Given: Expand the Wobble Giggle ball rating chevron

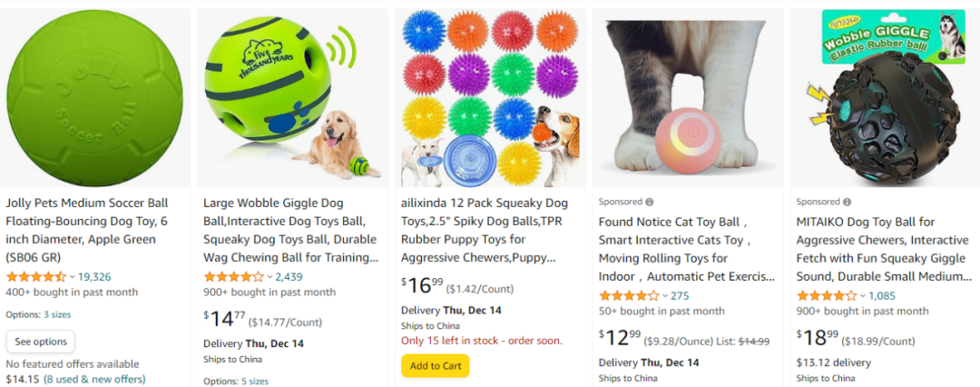Looking at the screenshot, I should pyautogui.click(x=269, y=277).
